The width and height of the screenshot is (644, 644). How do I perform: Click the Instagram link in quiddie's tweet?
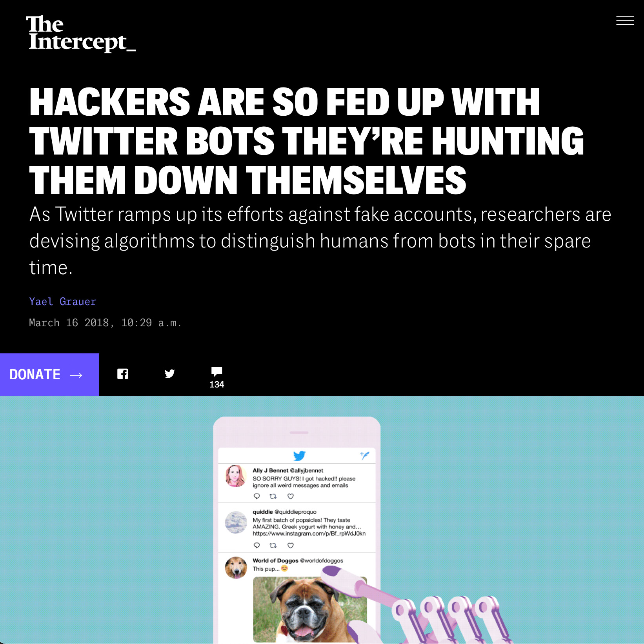tap(309, 533)
